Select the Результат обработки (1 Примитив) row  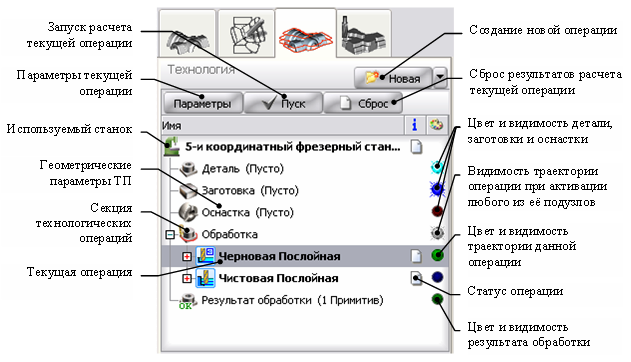[x=306, y=300]
